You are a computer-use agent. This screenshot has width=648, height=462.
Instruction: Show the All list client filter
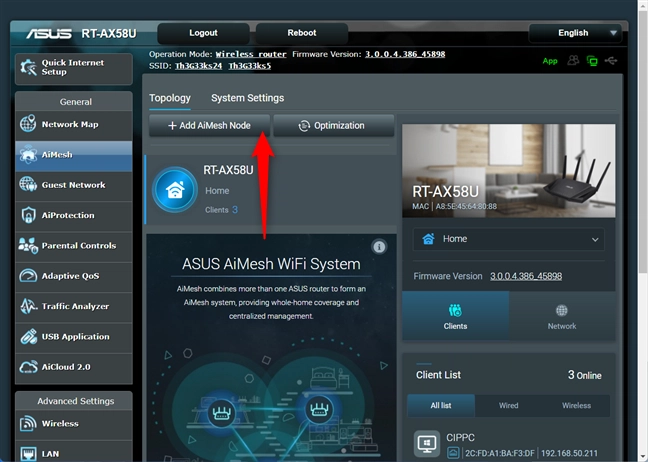pyautogui.click(x=441, y=405)
